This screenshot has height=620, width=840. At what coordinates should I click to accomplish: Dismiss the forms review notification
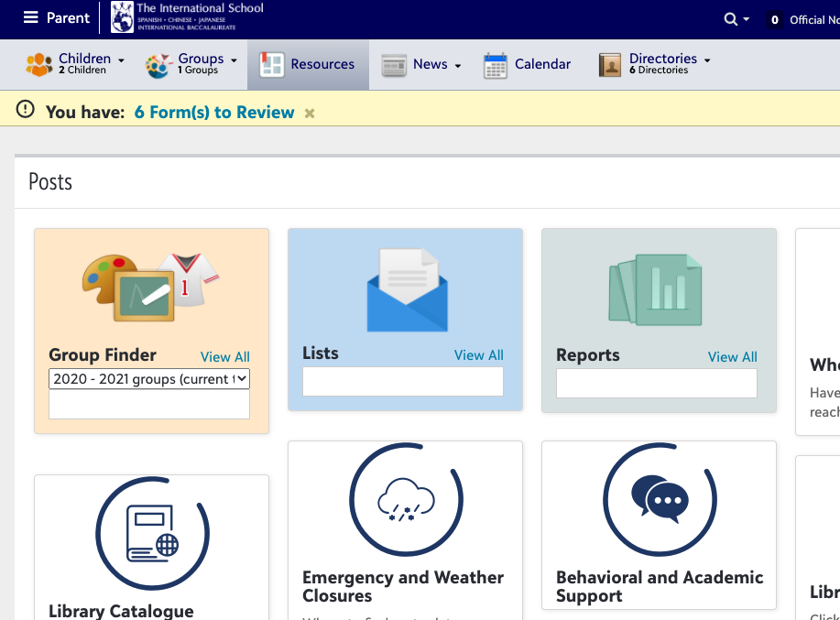pyautogui.click(x=310, y=114)
